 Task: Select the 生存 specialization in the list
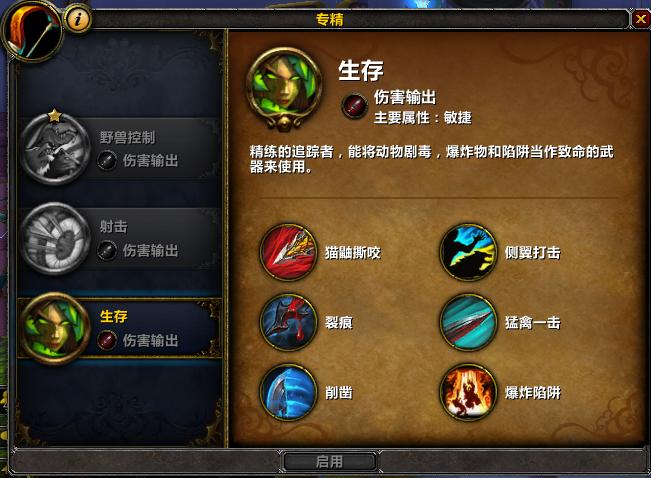120,328
